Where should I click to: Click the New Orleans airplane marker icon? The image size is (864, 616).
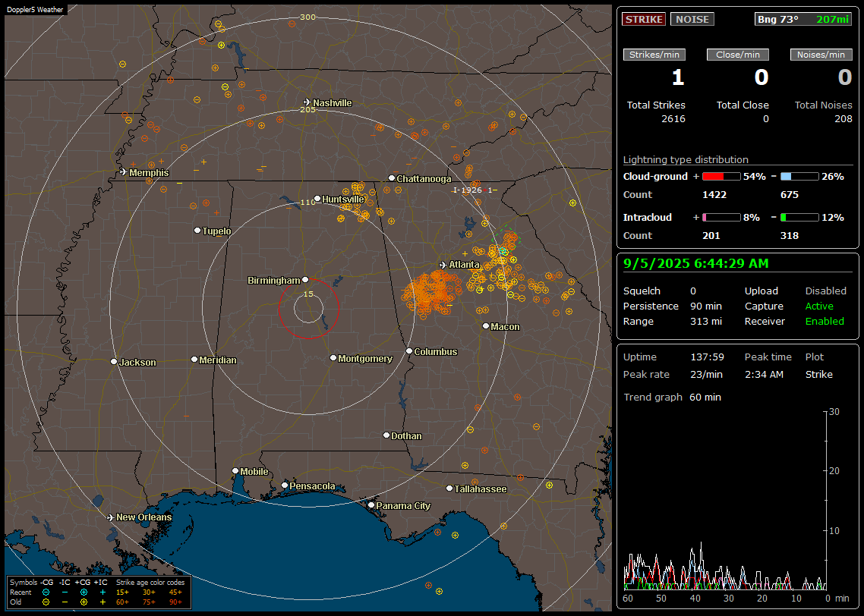(111, 517)
